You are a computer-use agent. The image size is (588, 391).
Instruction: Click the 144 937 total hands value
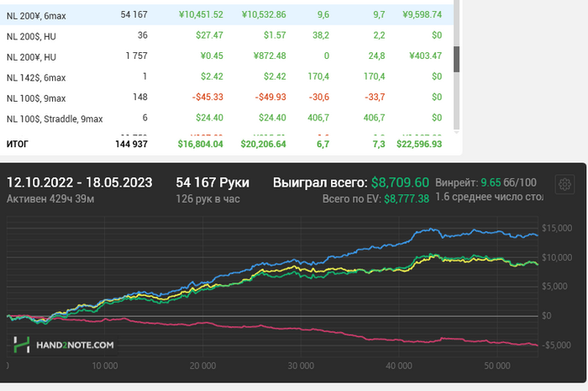click(131, 144)
